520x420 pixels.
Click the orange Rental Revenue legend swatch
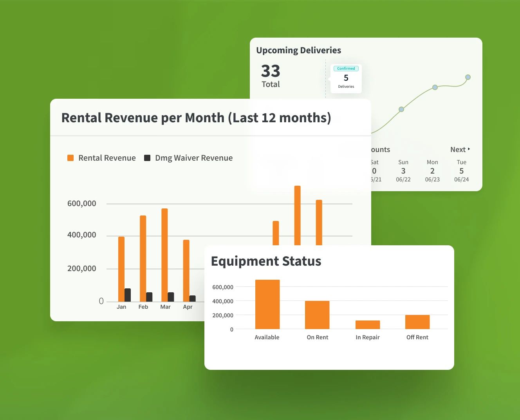[70, 158]
